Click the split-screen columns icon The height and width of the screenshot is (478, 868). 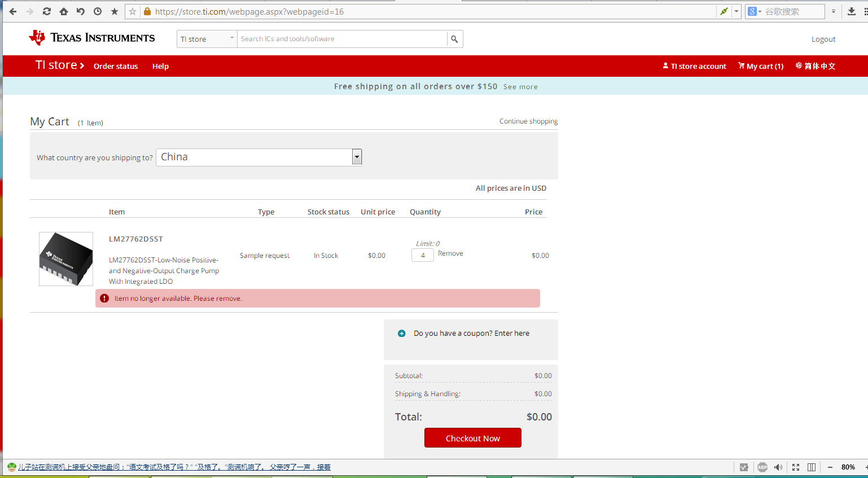click(812, 467)
